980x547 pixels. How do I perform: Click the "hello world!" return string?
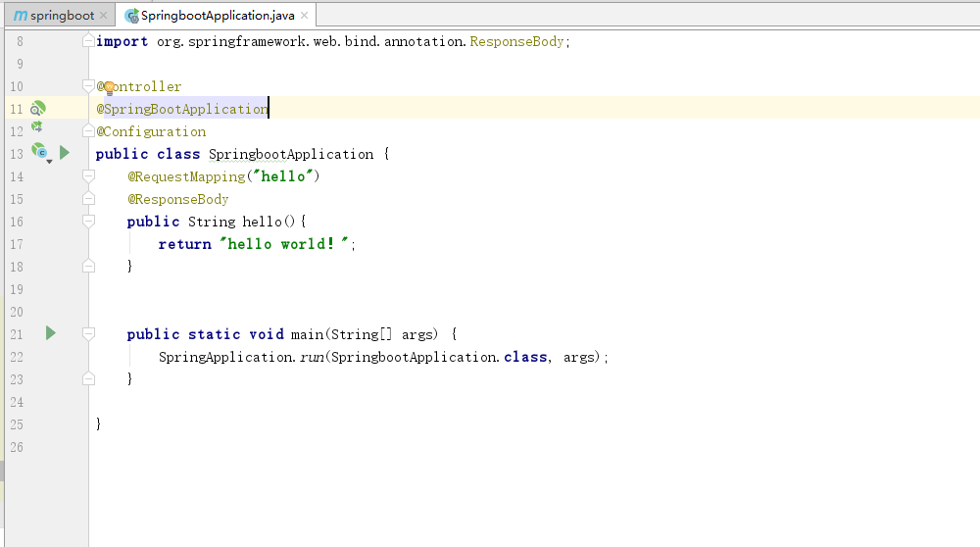click(x=284, y=244)
